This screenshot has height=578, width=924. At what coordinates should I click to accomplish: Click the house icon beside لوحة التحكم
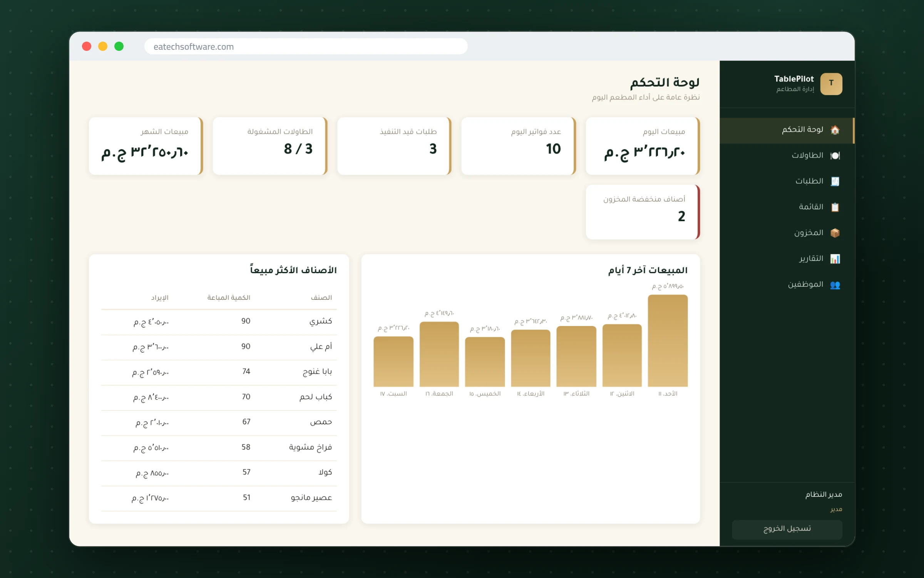pos(835,130)
